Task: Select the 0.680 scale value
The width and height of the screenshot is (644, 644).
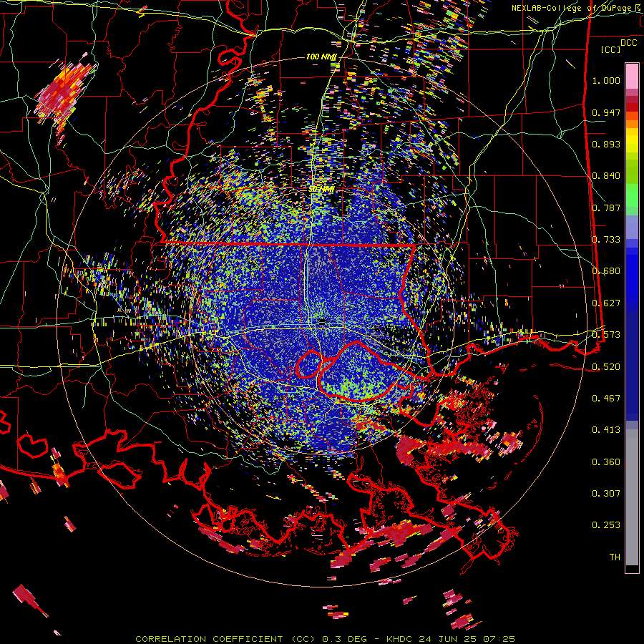Action: click(606, 271)
